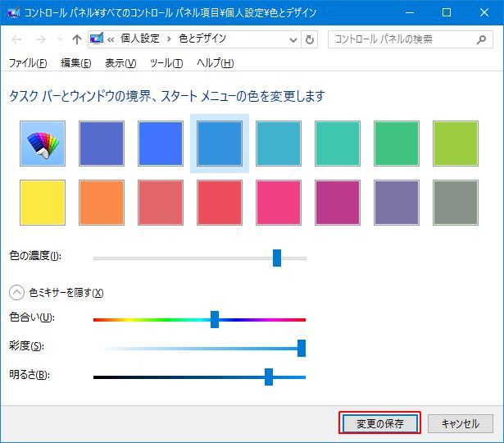504x443 pixels.
Task: Open the ツール(T) menu
Action: [166, 63]
